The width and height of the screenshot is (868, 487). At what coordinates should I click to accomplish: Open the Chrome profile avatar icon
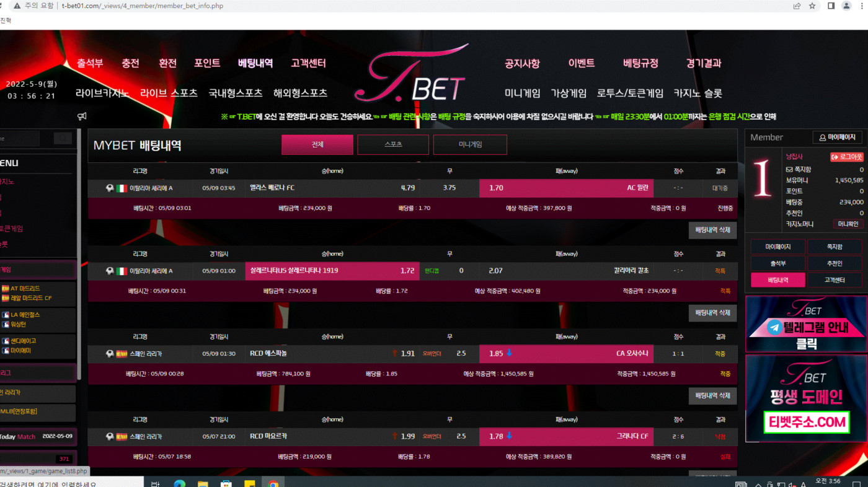click(x=846, y=6)
